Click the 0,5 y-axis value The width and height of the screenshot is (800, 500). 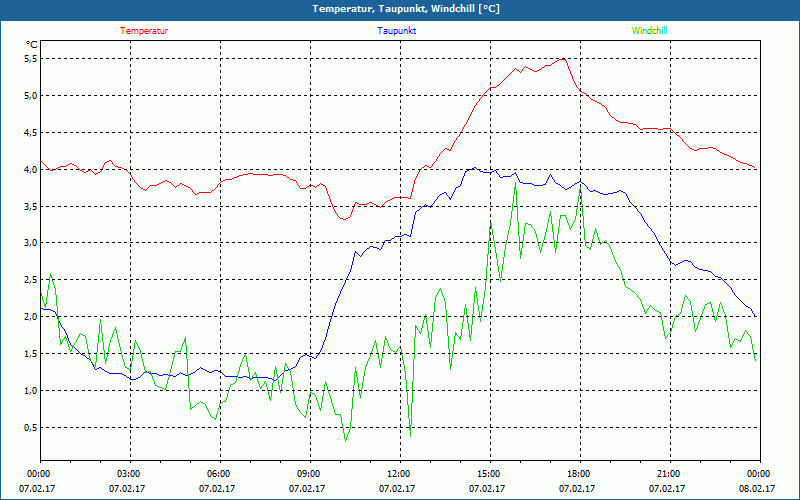pyautogui.click(x=31, y=427)
